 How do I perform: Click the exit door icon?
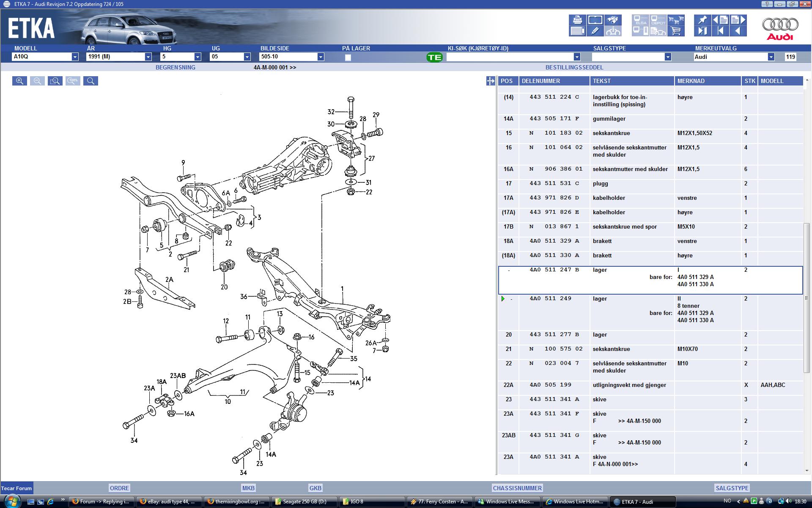(702, 31)
